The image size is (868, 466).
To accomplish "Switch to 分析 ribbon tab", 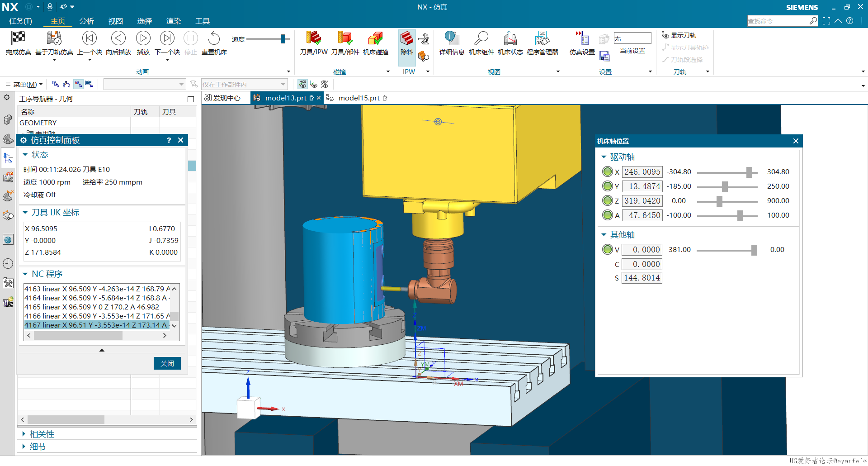I will coord(87,21).
